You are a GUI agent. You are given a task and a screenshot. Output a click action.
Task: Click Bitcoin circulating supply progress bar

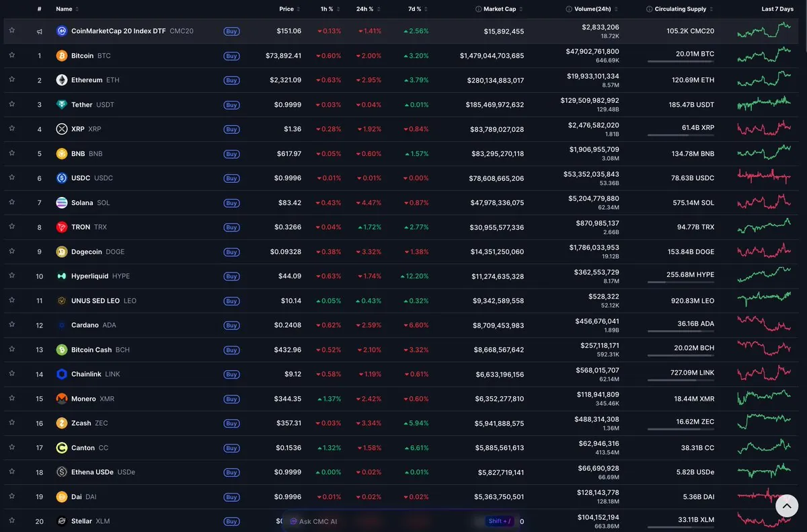[681, 61]
